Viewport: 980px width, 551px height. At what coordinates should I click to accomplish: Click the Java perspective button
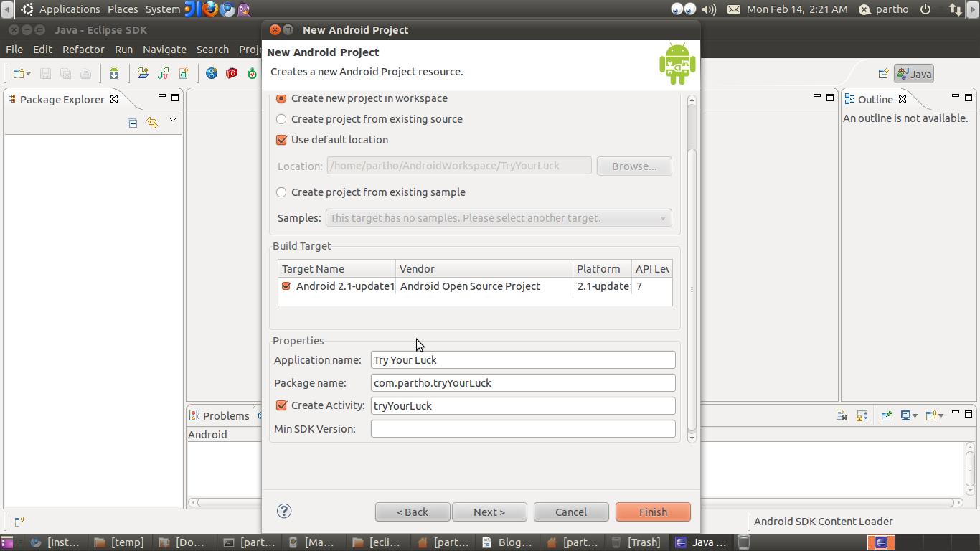[x=913, y=74]
